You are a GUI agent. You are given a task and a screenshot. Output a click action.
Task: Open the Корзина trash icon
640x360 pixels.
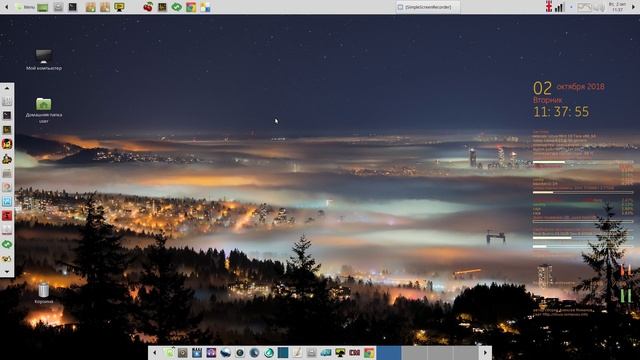pyautogui.click(x=44, y=293)
